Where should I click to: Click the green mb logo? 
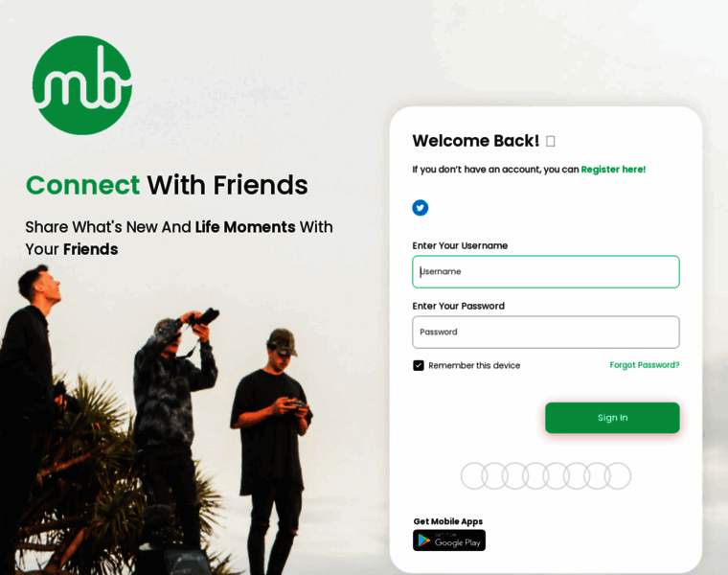tap(82, 85)
